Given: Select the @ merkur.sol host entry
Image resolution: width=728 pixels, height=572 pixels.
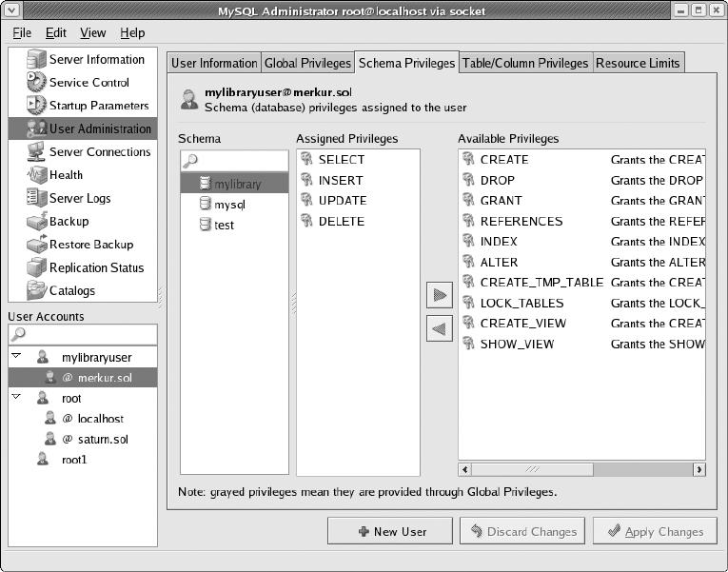Looking at the screenshot, I should [83, 378].
